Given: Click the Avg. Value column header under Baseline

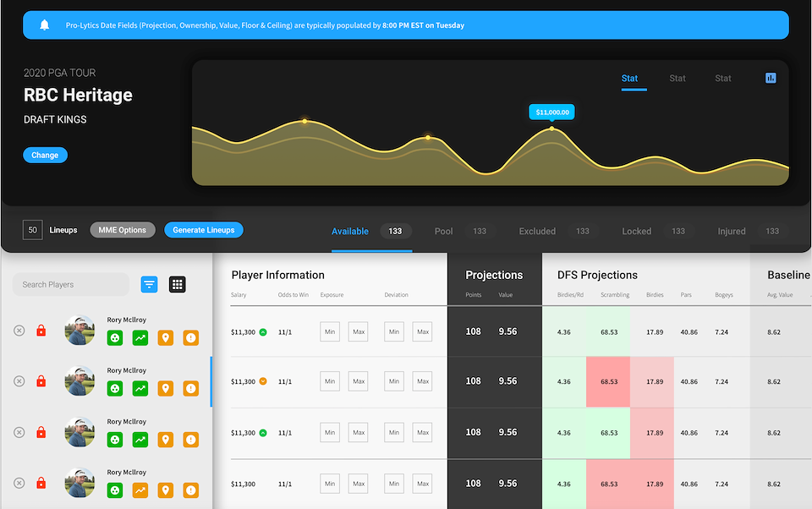Looking at the screenshot, I should pyautogui.click(x=780, y=294).
